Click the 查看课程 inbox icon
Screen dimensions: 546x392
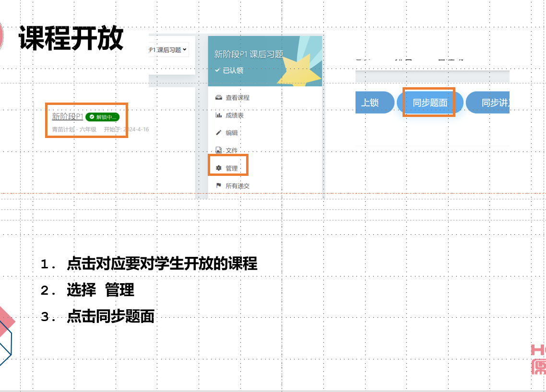click(219, 97)
